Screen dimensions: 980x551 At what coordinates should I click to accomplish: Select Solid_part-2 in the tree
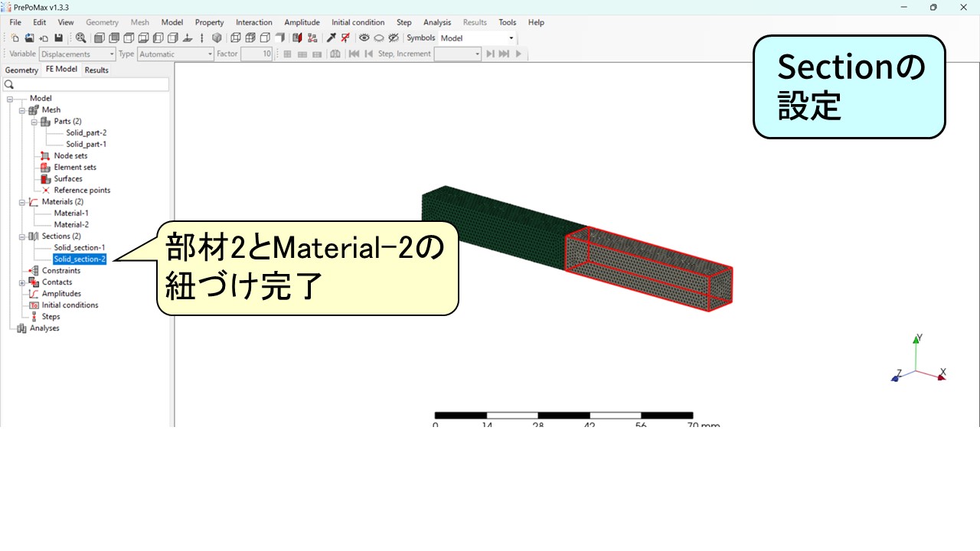click(x=86, y=133)
